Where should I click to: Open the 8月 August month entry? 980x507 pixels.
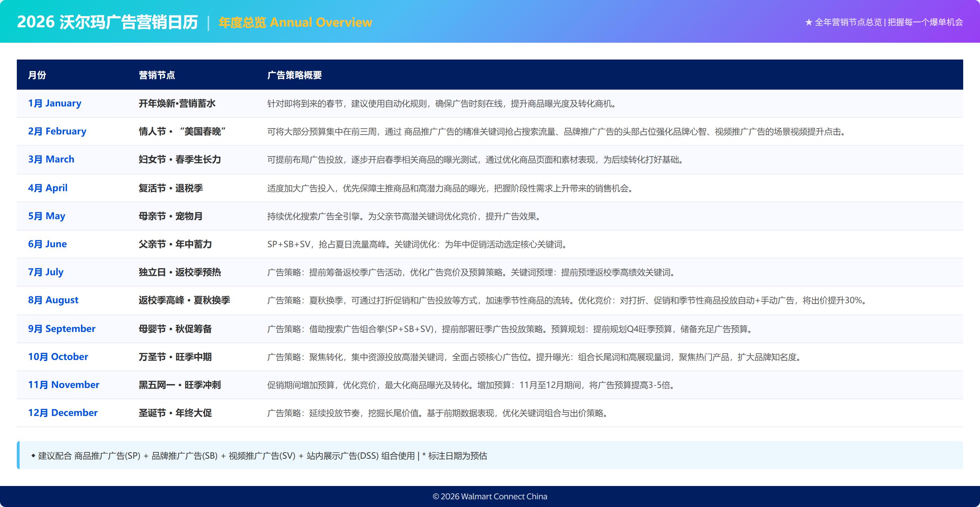tap(53, 300)
